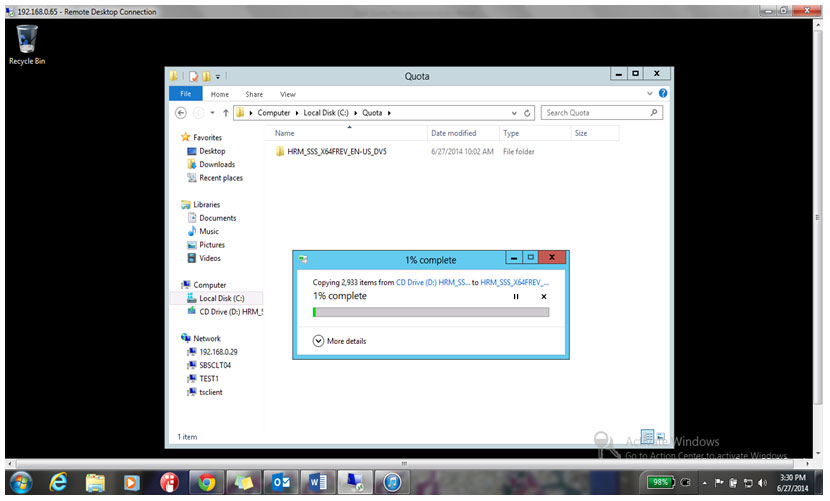Open Microsoft Word from the taskbar

(x=318, y=482)
